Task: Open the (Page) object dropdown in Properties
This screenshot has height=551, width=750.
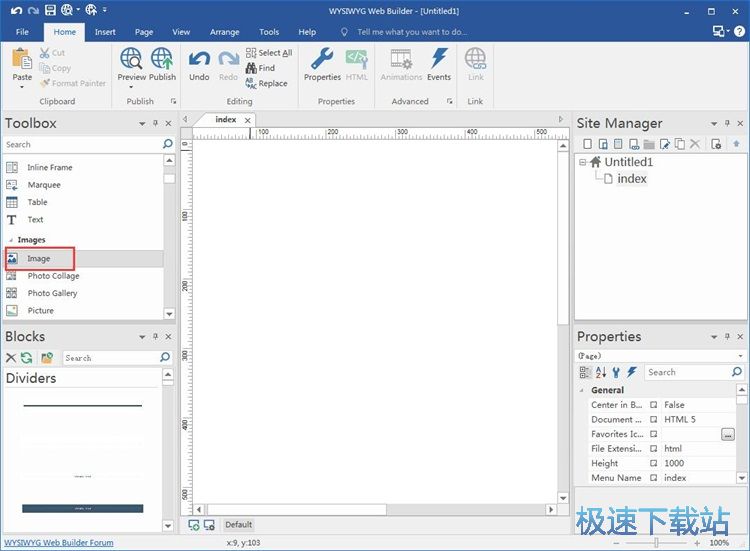Action: [740, 356]
